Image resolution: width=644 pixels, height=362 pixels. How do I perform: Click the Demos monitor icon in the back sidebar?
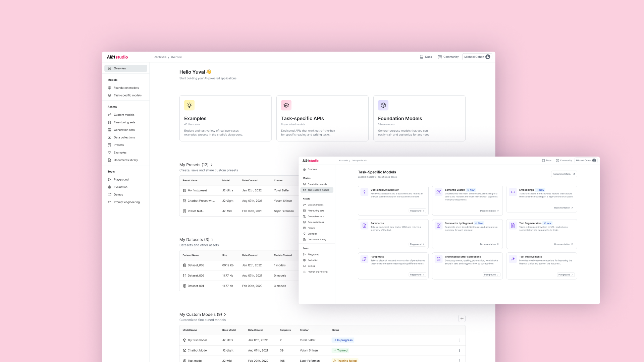(109, 195)
